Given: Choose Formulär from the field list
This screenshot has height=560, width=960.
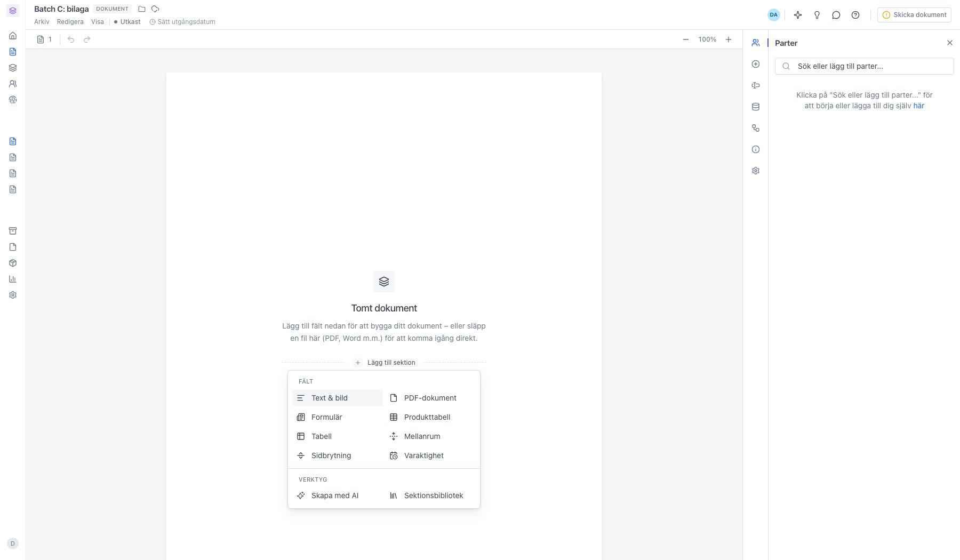Looking at the screenshot, I should (x=338, y=417).
